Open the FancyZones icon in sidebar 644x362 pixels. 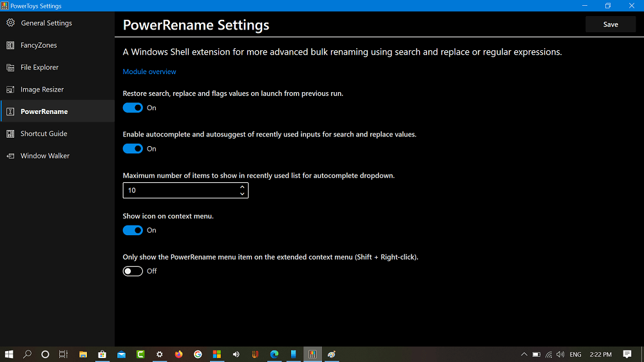click(x=11, y=45)
